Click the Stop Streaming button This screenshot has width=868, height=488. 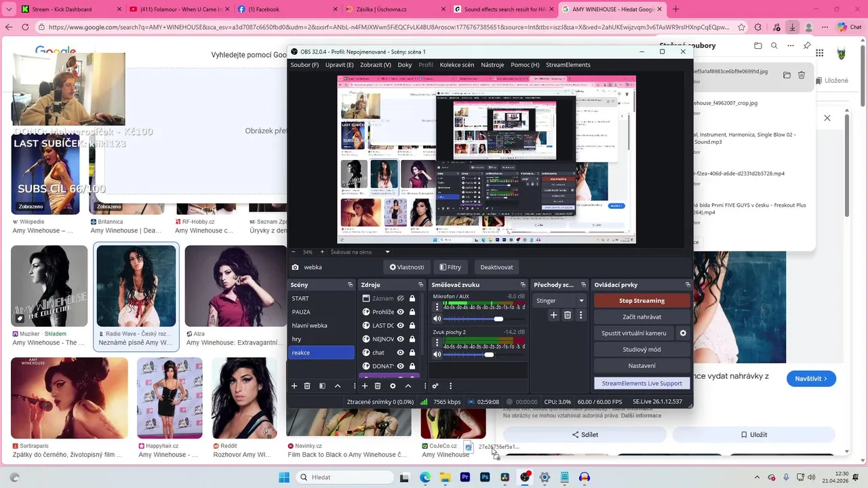click(642, 301)
